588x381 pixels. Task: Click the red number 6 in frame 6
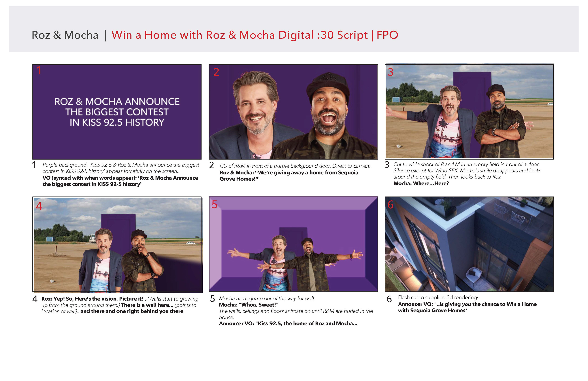tap(391, 205)
